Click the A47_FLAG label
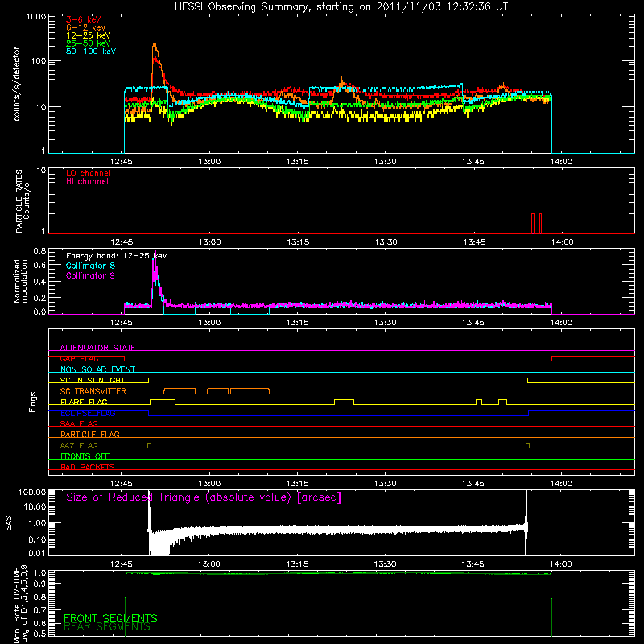Screen dimensions: 644x644 tap(79, 445)
